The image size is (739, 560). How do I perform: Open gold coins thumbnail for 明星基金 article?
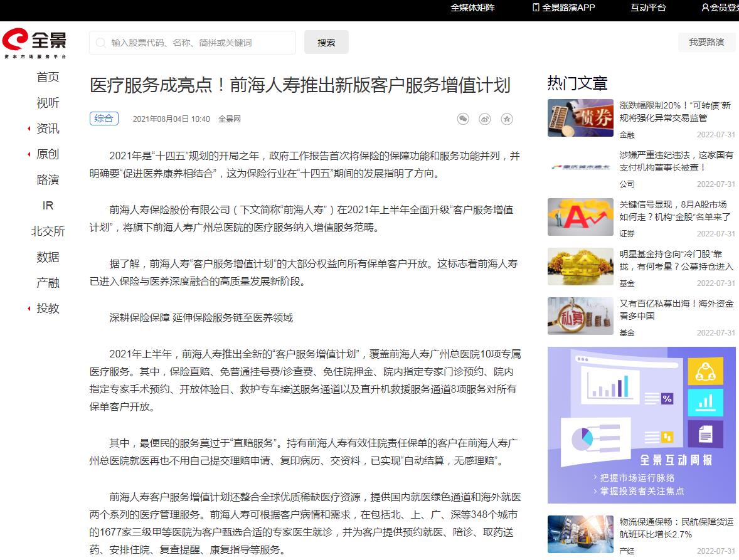click(580, 266)
